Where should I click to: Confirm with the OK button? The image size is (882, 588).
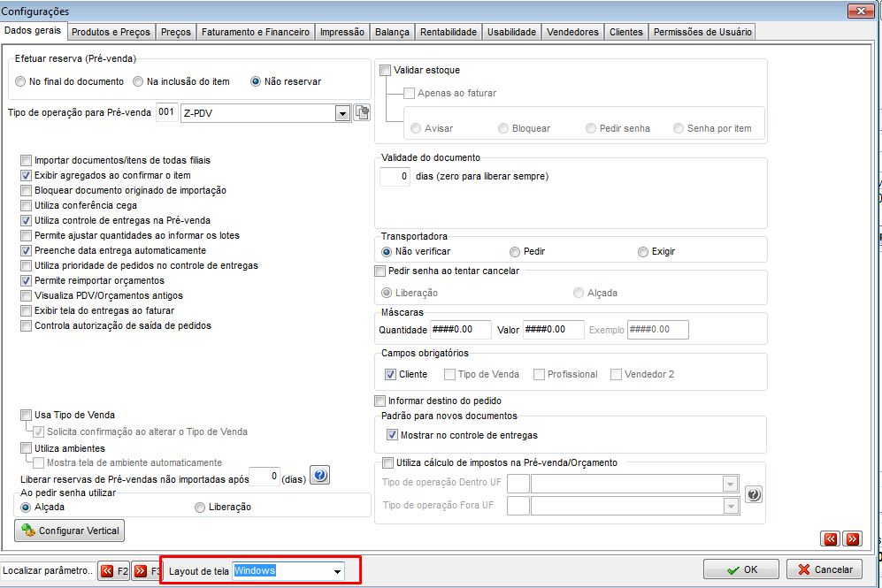(741, 569)
